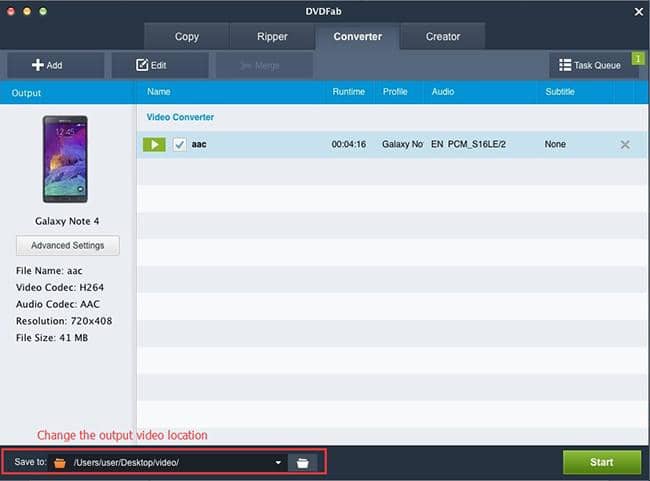This screenshot has height=481, width=650.
Task: Open the Ripper tab
Action: (x=272, y=36)
